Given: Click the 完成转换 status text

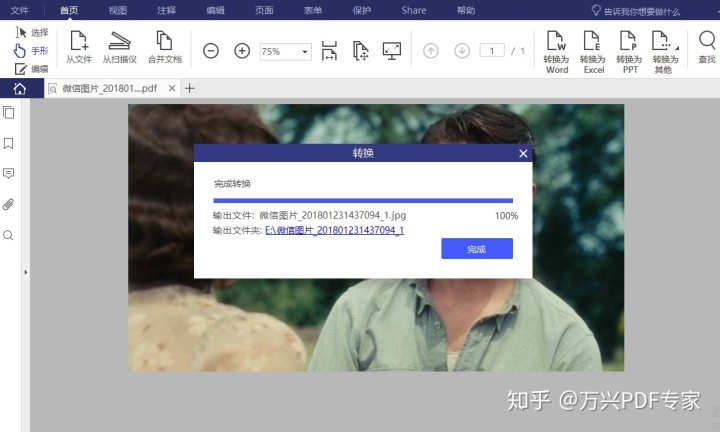Looking at the screenshot, I should (x=232, y=184).
